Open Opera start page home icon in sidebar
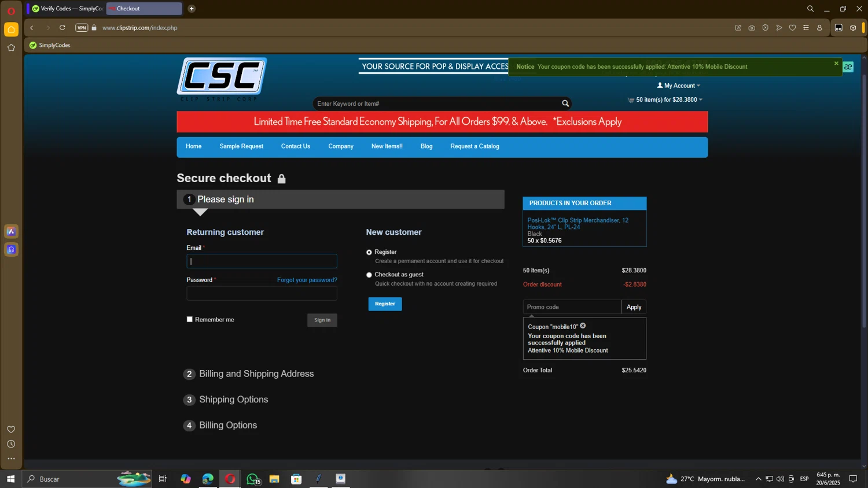The height and width of the screenshot is (488, 868). point(11,29)
